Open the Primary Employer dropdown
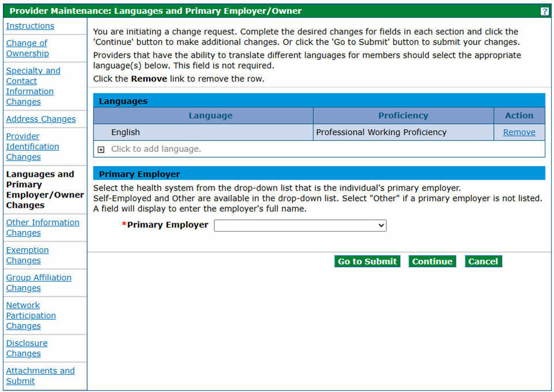This screenshot has height=392, width=554. (x=300, y=226)
